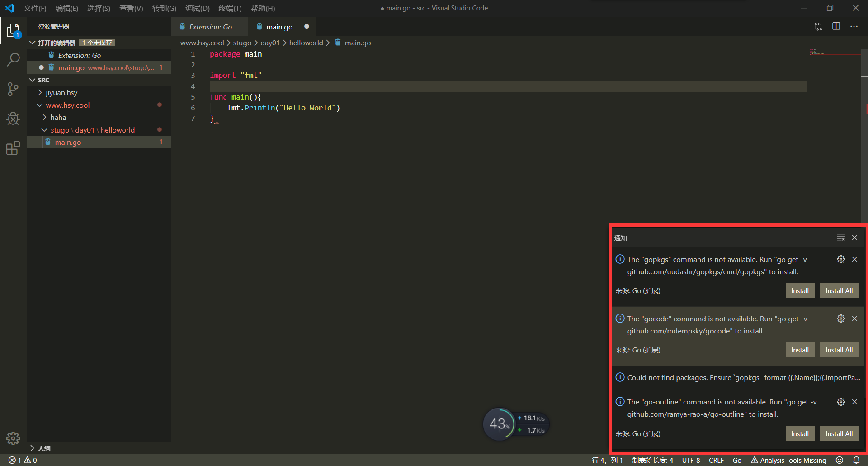Select the Go language mode in status bar
The image size is (868, 466).
tap(737, 460)
